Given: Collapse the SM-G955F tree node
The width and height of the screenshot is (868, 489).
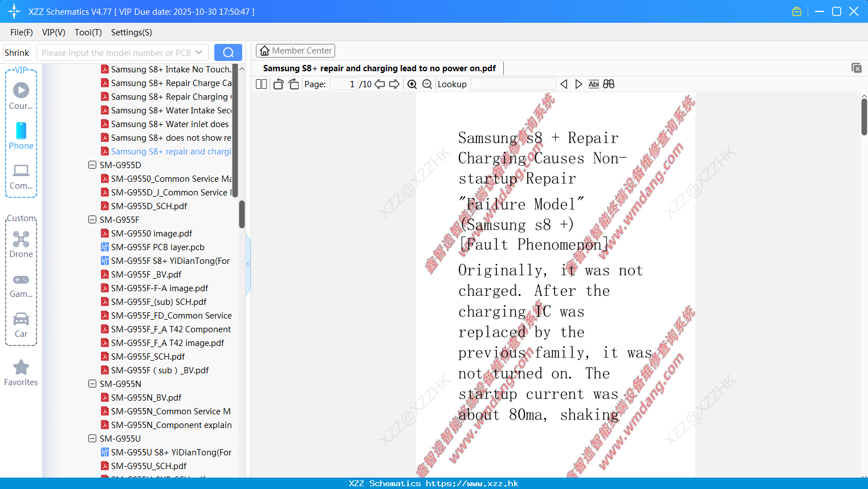Looking at the screenshot, I should pyautogui.click(x=92, y=219).
